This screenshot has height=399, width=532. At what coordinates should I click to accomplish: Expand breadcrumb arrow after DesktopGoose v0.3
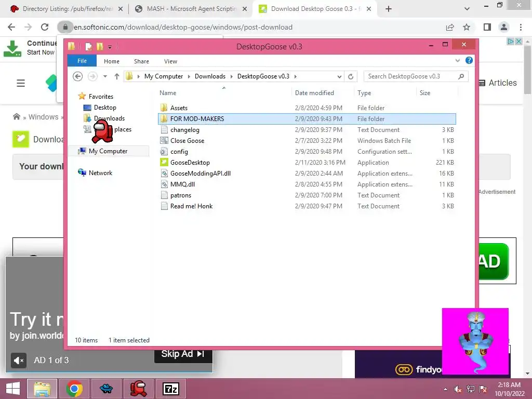coord(295,77)
